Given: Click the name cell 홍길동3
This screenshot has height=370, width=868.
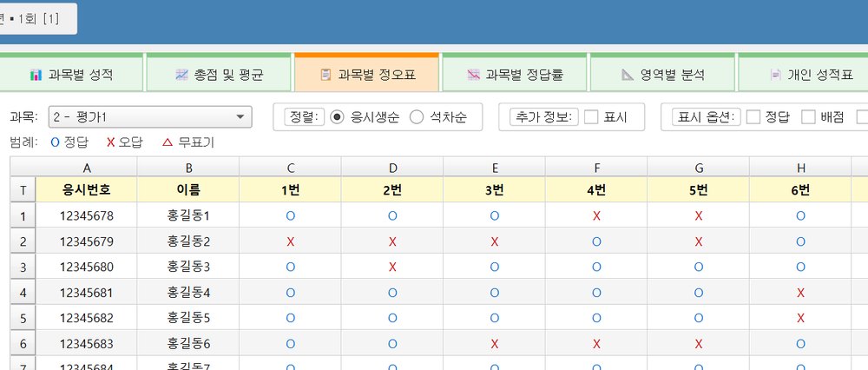Looking at the screenshot, I should tap(188, 267).
